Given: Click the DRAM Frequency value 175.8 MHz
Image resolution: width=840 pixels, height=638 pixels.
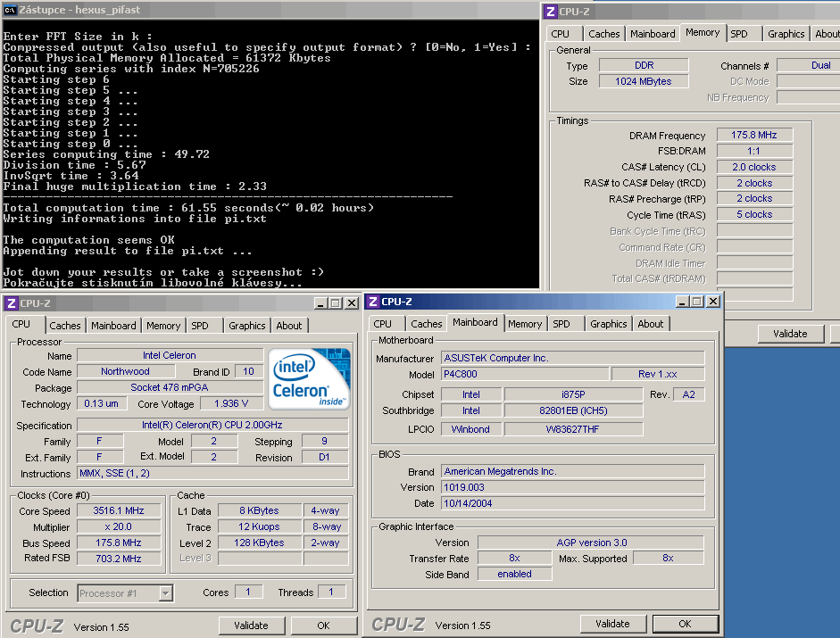Looking at the screenshot, I should click(x=754, y=135).
